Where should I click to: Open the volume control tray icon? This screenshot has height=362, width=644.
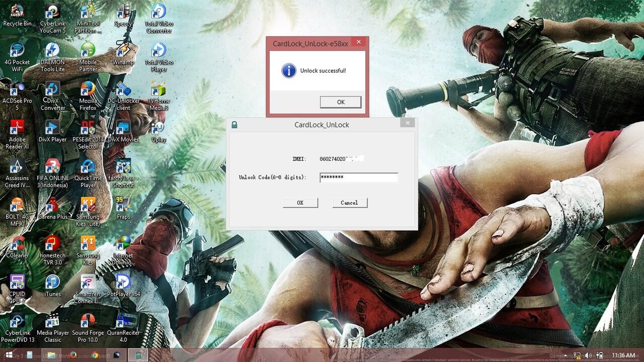(588, 355)
